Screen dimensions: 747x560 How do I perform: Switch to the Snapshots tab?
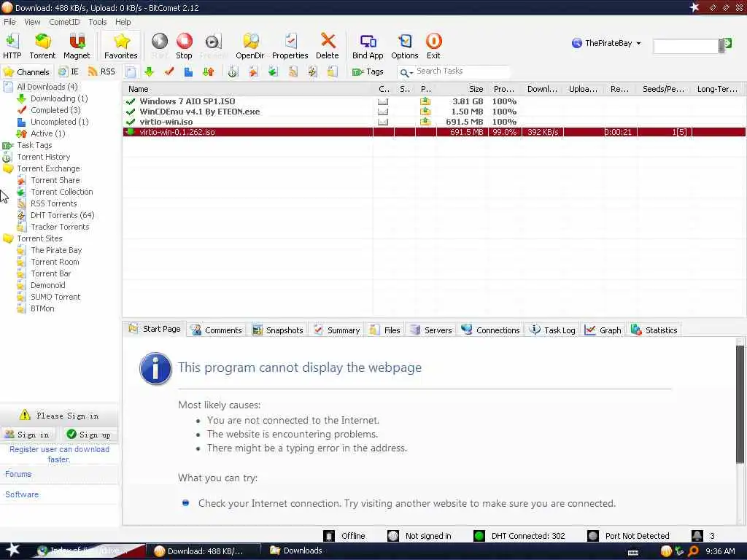tap(278, 330)
